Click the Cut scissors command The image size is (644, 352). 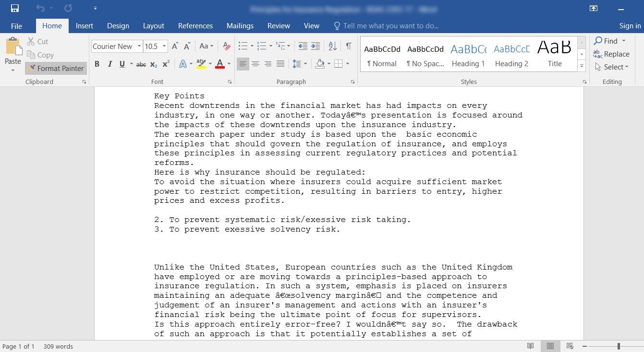click(x=37, y=42)
